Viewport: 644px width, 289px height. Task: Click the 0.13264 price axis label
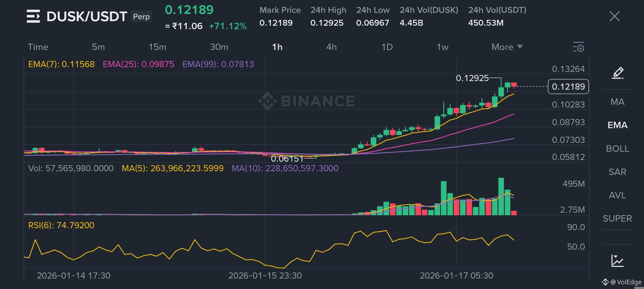tap(568, 69)
